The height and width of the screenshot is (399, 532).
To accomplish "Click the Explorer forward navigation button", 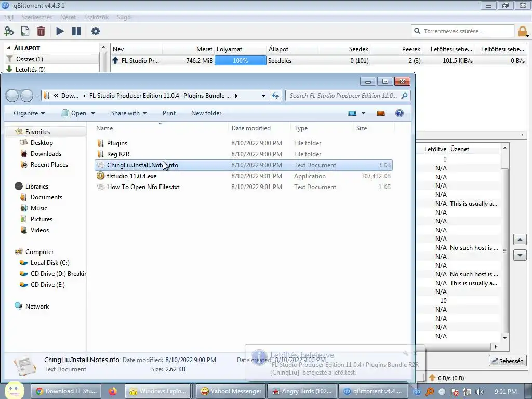I will click(x=27, y=96).
